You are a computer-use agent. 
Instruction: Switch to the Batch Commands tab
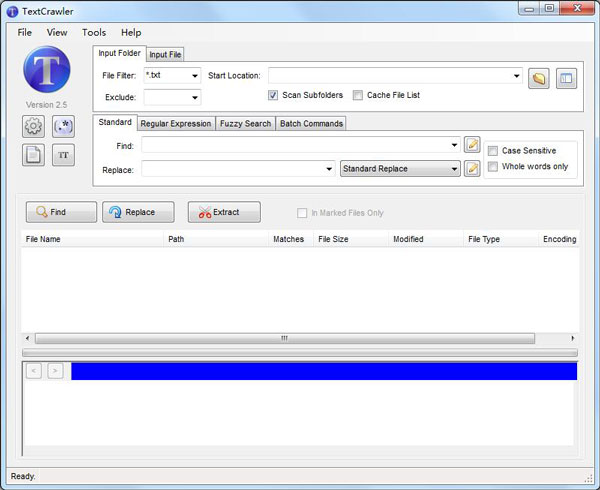[311, 124]
